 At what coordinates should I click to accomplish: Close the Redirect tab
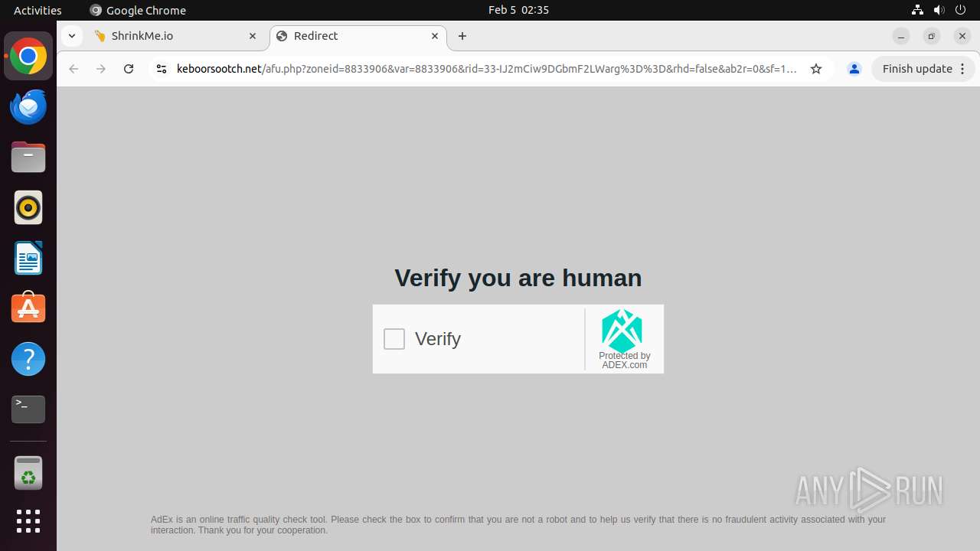[435, 36]
